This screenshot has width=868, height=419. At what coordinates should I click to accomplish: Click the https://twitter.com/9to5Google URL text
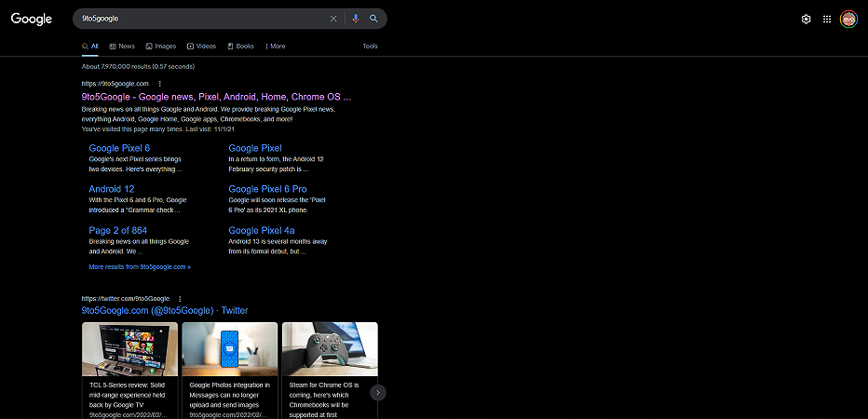pyautogui.click(x=126, y=298)
